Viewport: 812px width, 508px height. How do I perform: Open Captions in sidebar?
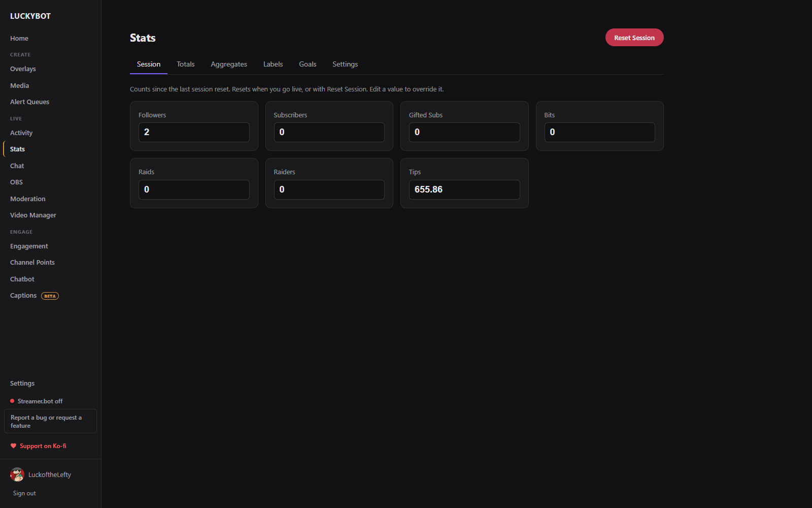tap(23, 295)
